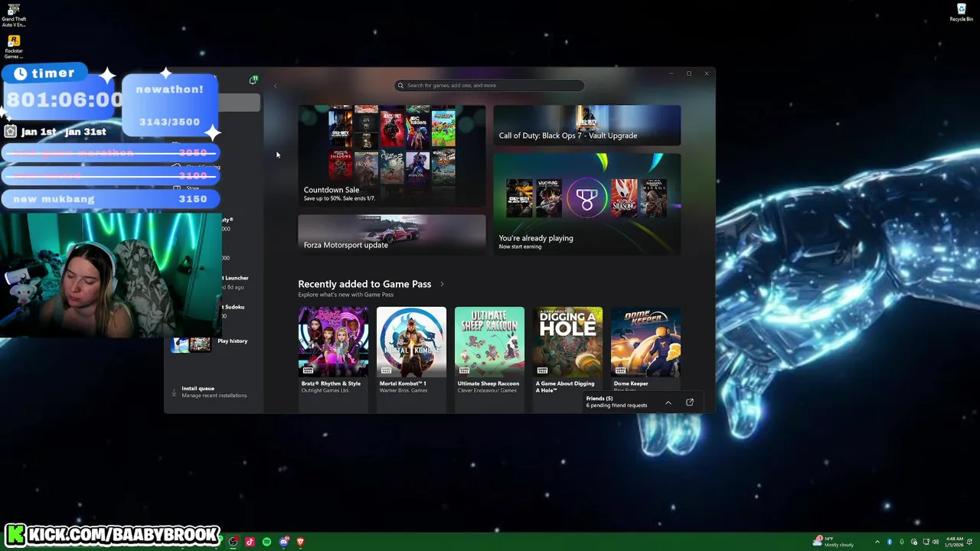This screenshot has width=980, height=551.
Task: Click the OBS icon in taskbar
Action: (233, 542)
